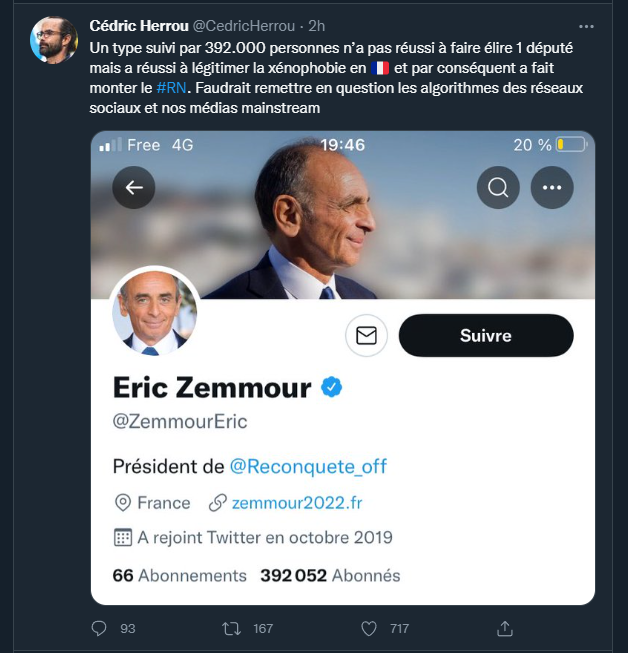The width and height of the screenshot is (628, 653).
Task: Click Cédric Herrou's profile avatar
Action: [54, 41]
